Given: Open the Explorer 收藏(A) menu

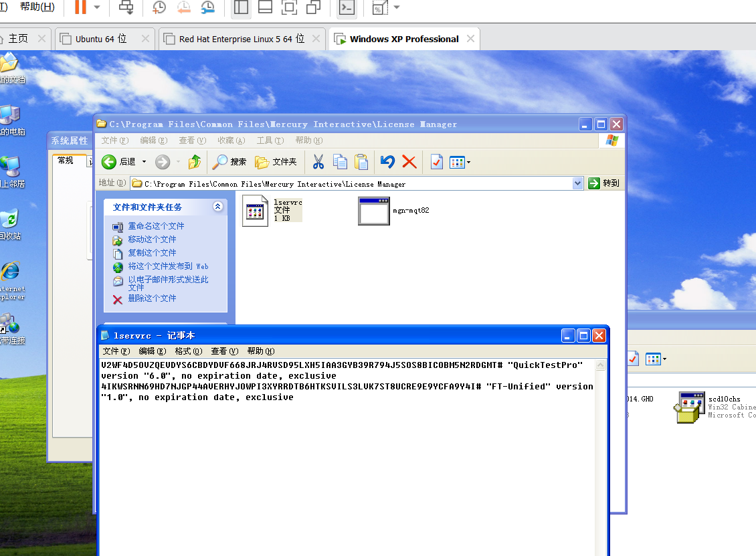Looking at the screenshot, I should 231,141.
